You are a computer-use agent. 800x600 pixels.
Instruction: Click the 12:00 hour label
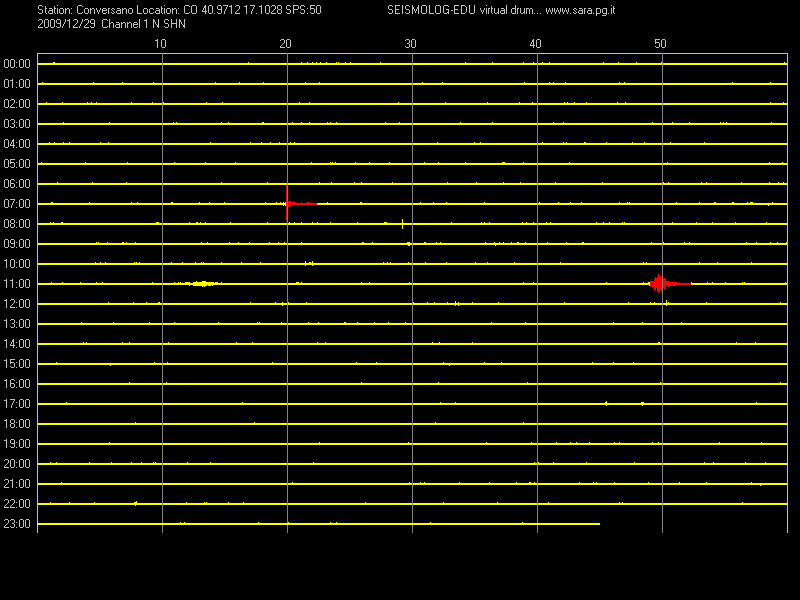(17, 304)
